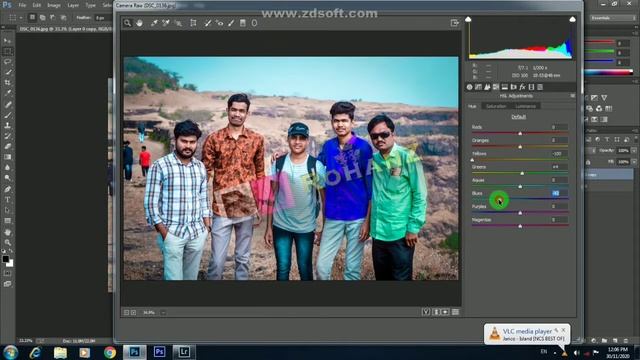
Task: Switch to the Hue tab
Action: pos(472,106)
